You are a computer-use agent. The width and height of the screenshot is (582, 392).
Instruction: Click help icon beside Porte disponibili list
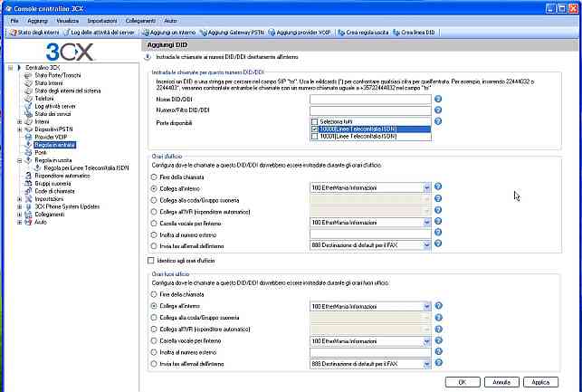pyautogui.click(x=438, y=121)
